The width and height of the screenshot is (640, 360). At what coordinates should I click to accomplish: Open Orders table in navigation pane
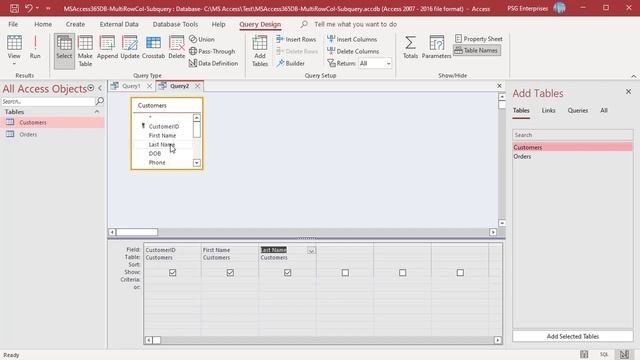[28, 134]
